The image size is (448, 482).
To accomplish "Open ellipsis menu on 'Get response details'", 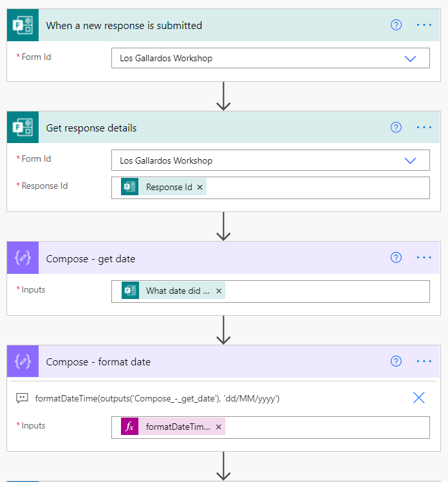I will point(424,128).
